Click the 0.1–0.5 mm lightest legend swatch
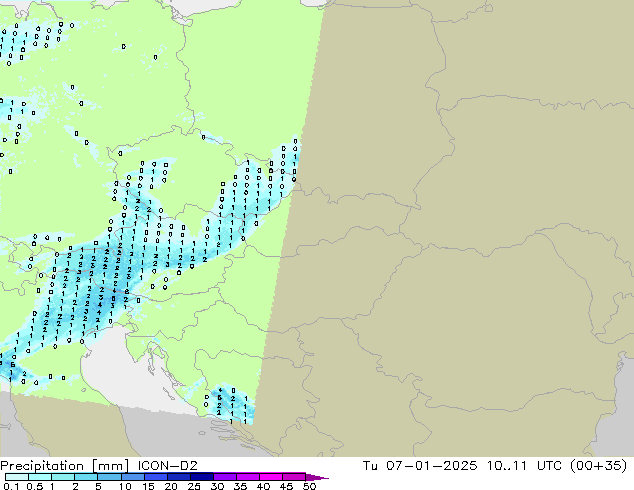Screen dimensions: 634x490 (x=17, y=477)
